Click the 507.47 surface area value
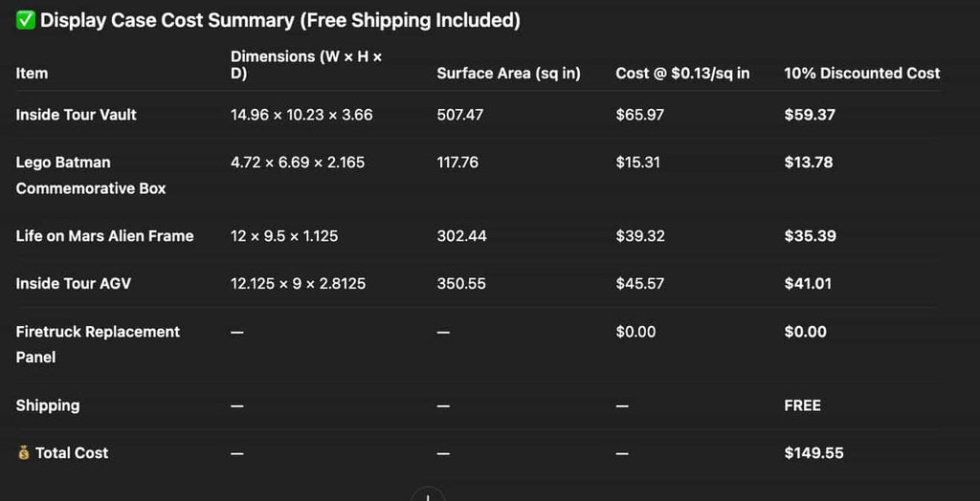Screen dimensions: 980x501 click(459, 115)
